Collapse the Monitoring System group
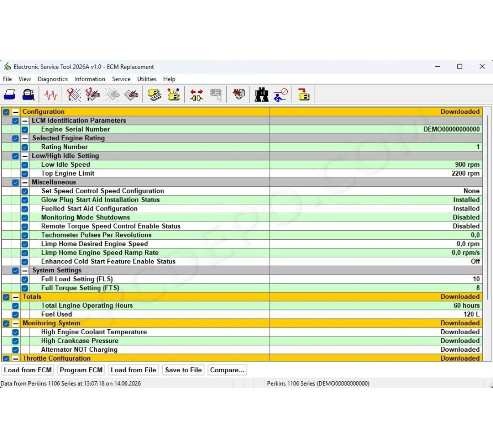 click(x=15, y=323)
